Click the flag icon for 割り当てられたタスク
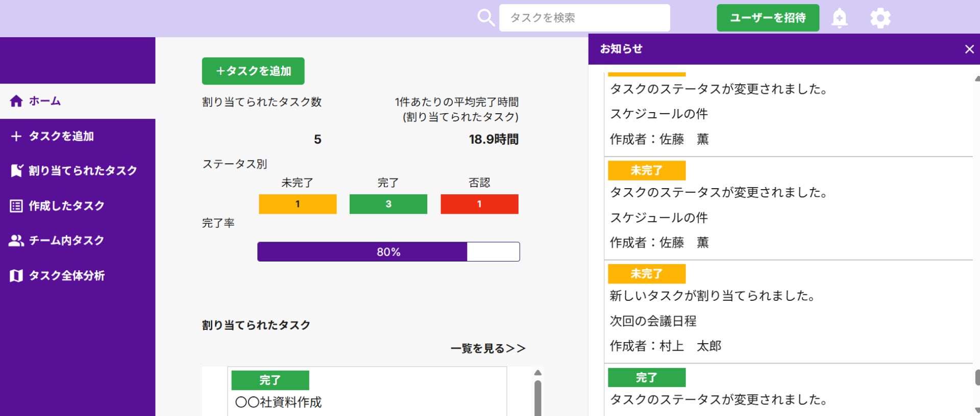 coord(16,171)
